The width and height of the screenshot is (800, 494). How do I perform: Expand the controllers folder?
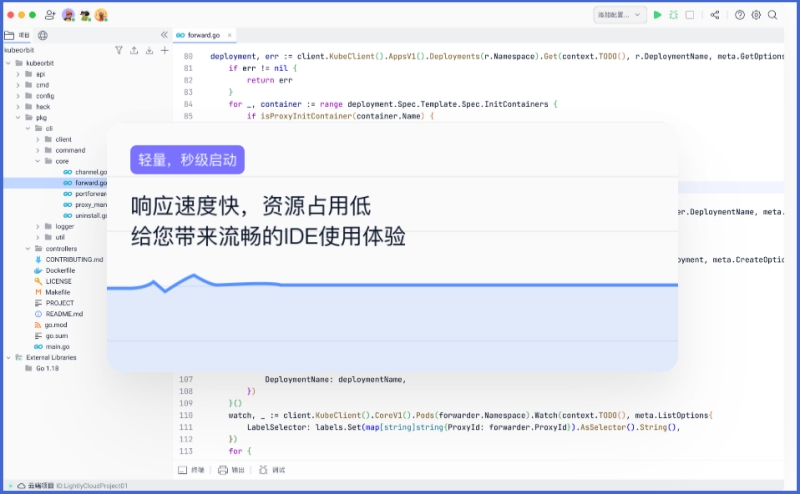point(18,248)
